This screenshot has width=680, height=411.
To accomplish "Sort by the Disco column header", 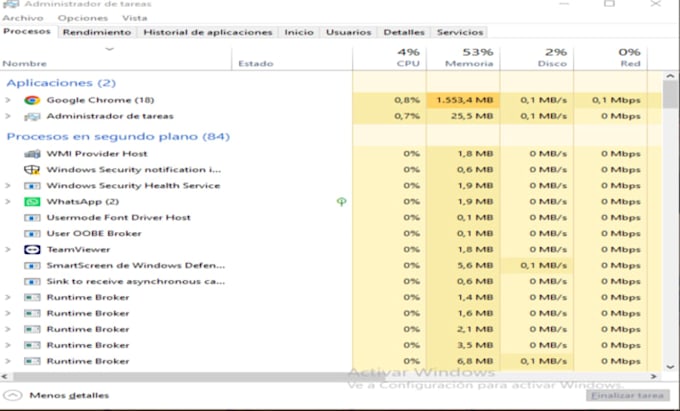I will 536,59.
